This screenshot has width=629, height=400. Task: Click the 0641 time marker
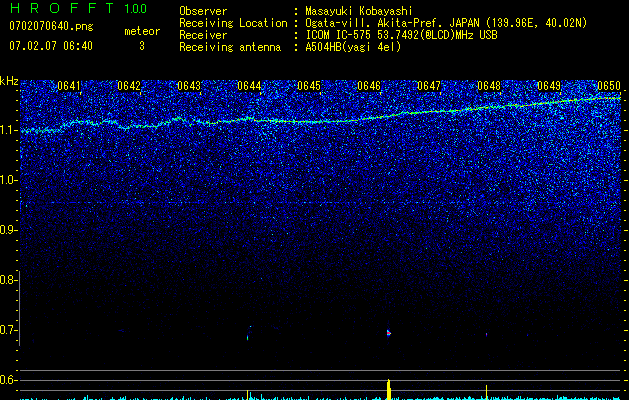[69, 86]
